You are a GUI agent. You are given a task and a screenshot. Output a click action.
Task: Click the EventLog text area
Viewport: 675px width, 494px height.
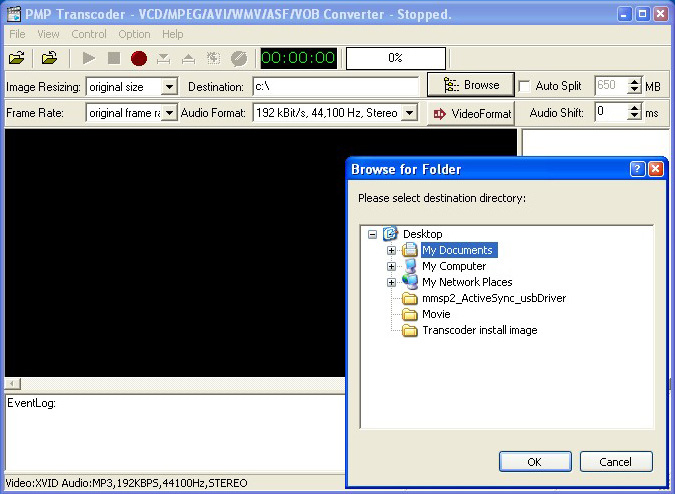pos(175,432)
